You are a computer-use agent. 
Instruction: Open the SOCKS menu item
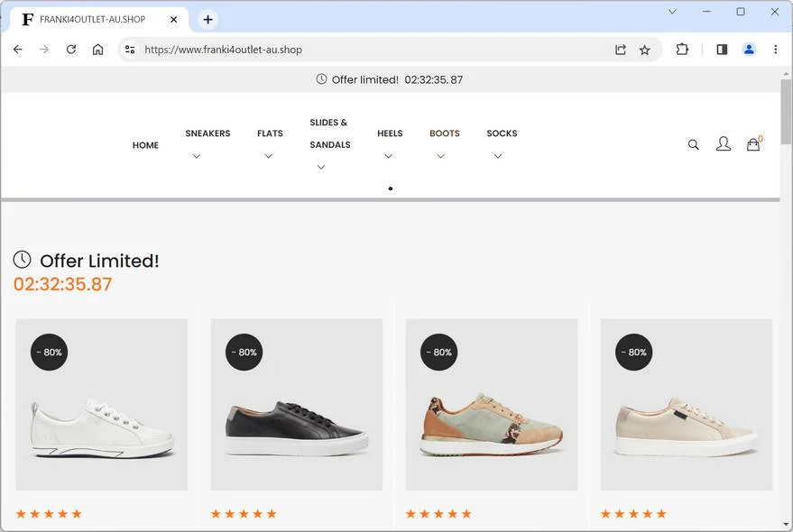(502, 133)
